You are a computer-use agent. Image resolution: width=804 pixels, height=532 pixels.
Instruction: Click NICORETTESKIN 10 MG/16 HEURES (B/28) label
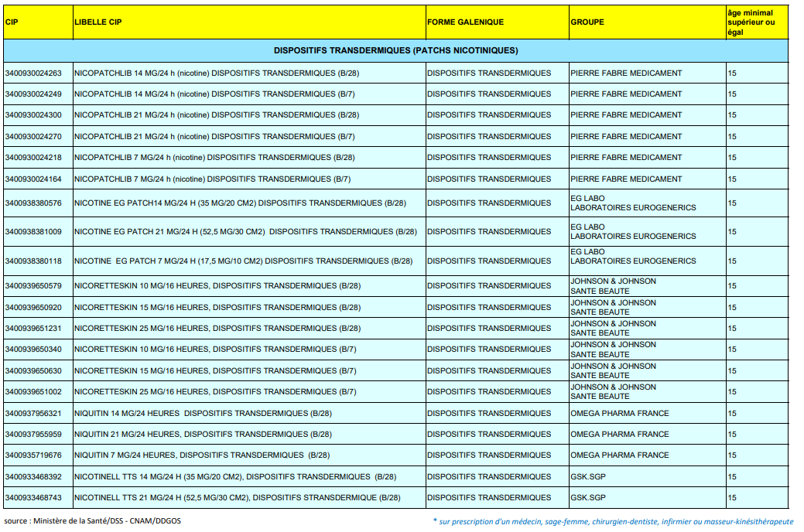point(217,286)
